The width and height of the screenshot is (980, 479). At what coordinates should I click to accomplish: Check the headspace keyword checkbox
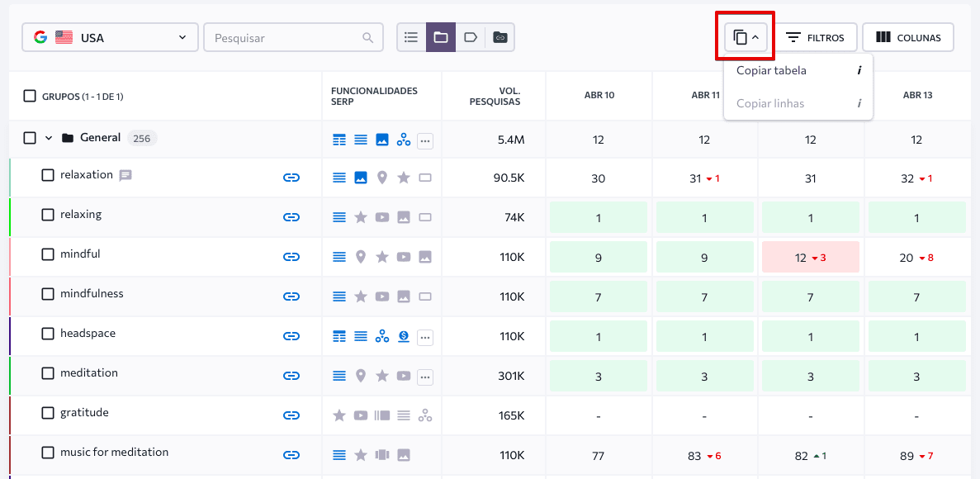coord(48,334)
